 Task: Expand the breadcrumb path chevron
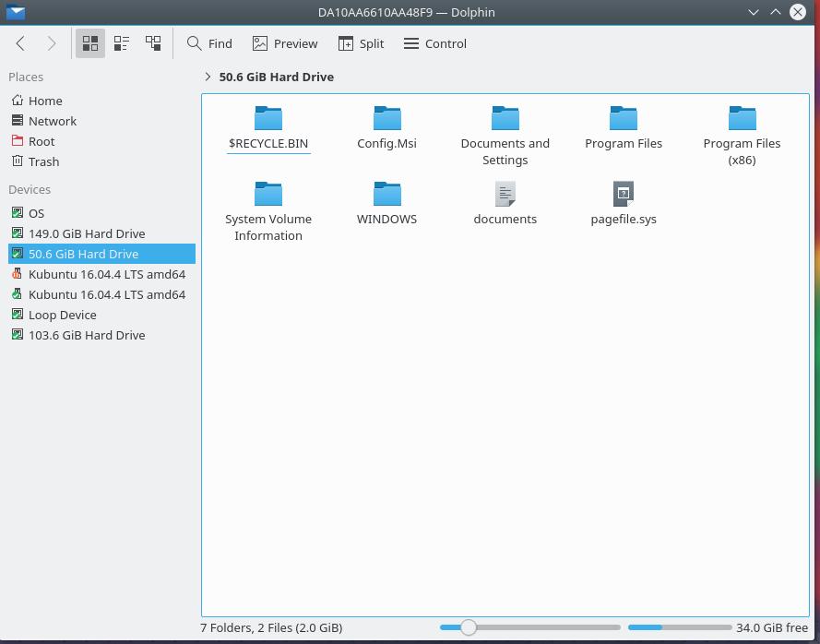(208, 77)
